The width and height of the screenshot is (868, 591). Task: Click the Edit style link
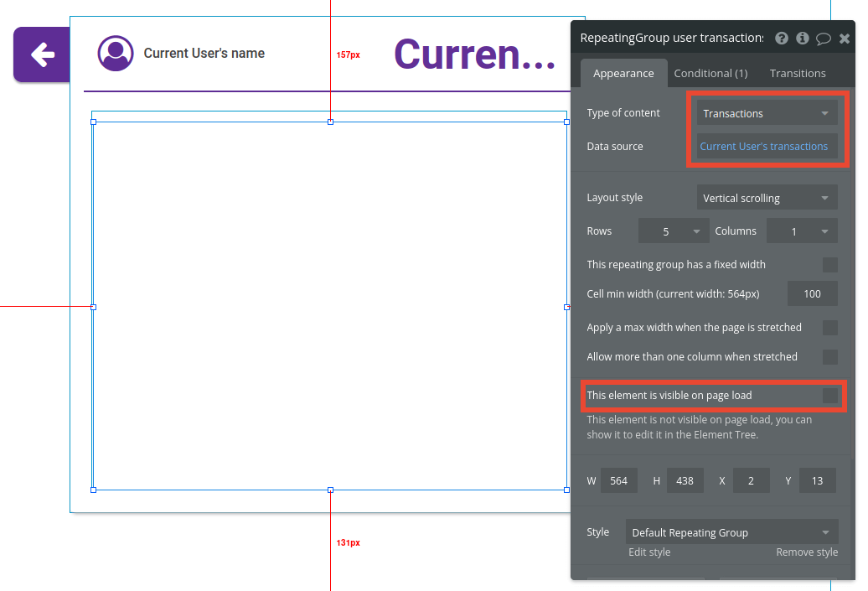click(x=649, y=552)
